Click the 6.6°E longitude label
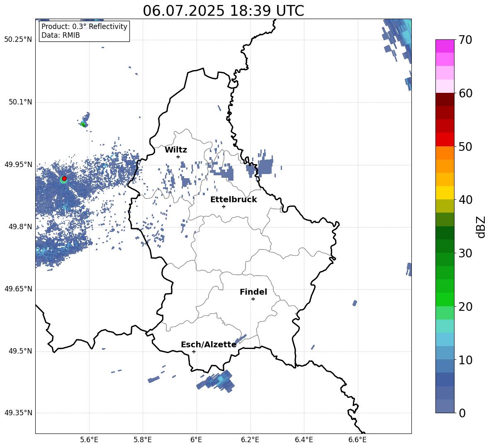 (x=357, y=440)
